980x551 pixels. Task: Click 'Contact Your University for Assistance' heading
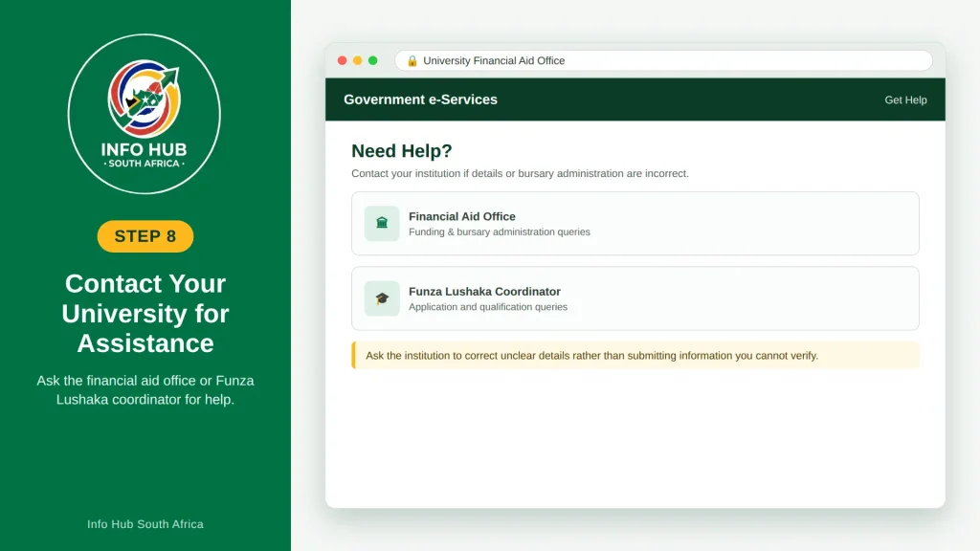[x=145, y=314]
